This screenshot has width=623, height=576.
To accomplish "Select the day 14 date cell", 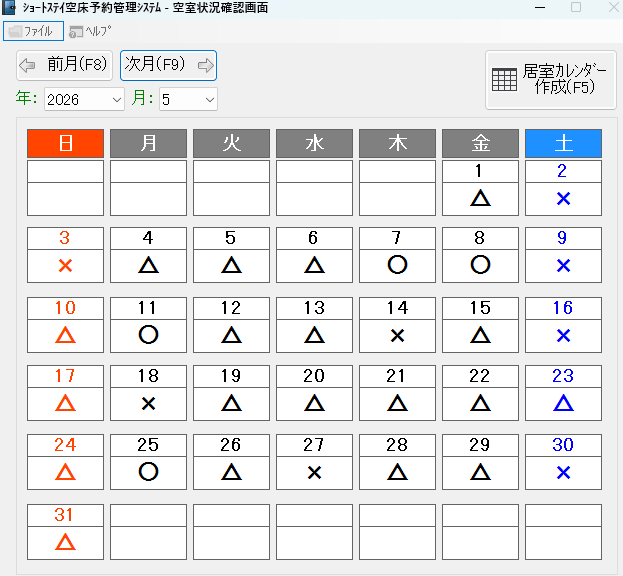I will pos(397,309).
